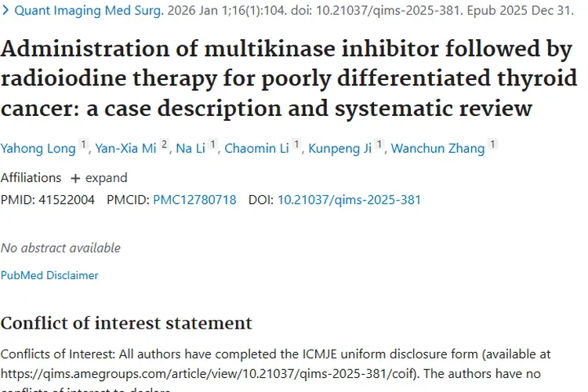
Task: Open the PMC12780718 full-text link
Action: 194,200
